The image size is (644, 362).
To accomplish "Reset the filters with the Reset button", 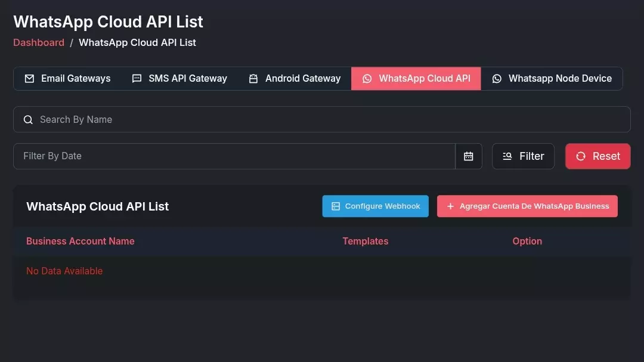I will tap(597, 156).
